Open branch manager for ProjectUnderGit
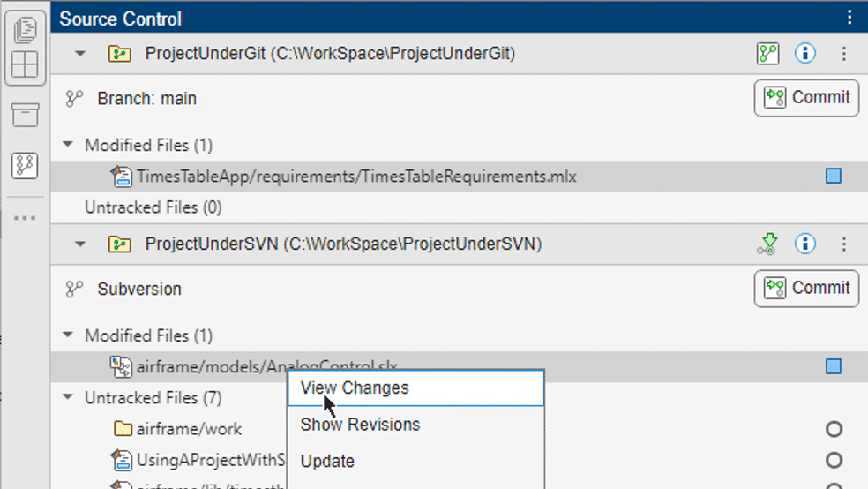This screenshot has height=489, width=868. [767, 54]
